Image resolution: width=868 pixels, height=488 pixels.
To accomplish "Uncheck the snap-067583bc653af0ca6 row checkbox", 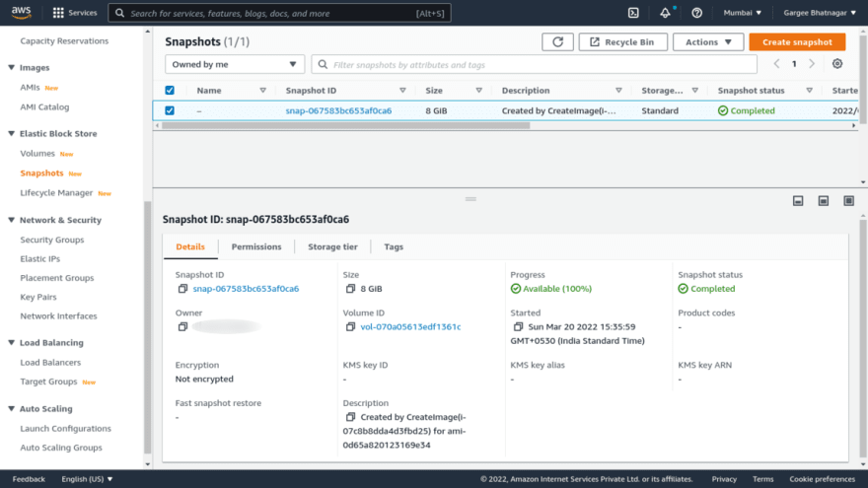I will 170,110.
